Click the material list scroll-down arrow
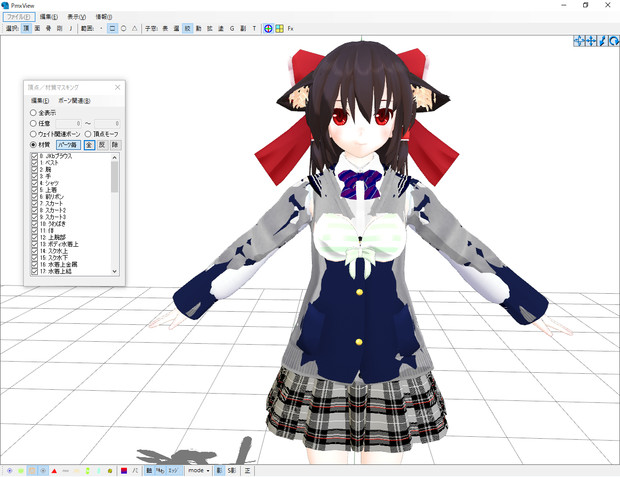This screenshot has width=620, height=477. (115, 271)
